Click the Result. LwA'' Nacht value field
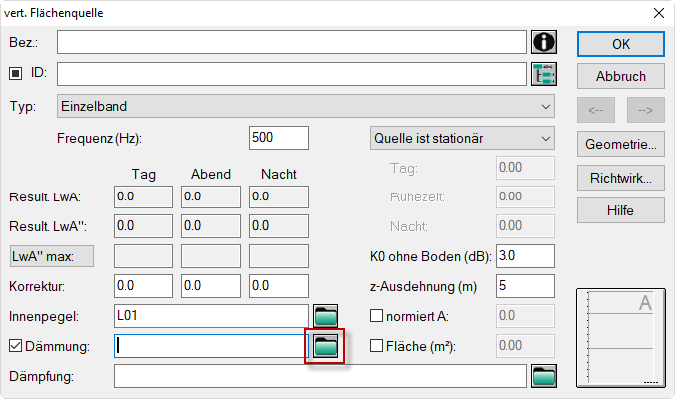This screenshot has height=399, width=675. pyautogui.click(x=279, y=226)
